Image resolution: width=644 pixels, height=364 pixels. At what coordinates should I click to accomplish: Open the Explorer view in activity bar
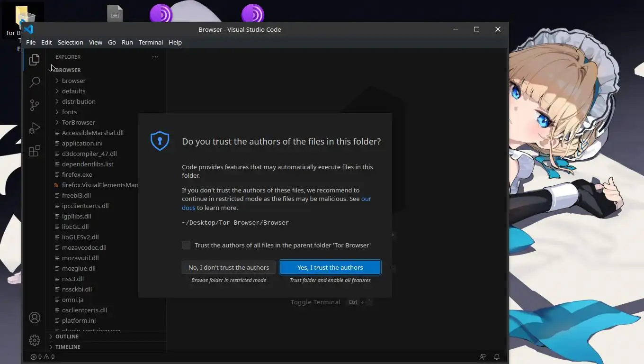pos(35,59)
